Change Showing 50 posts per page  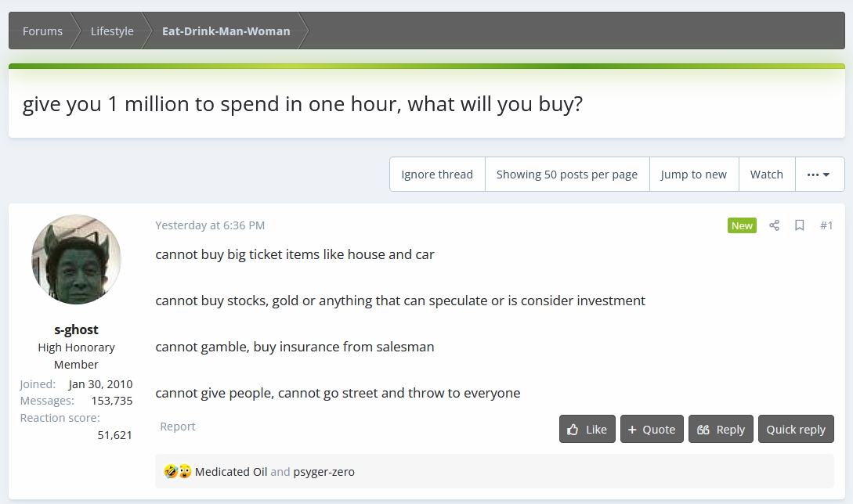(567, 175)
